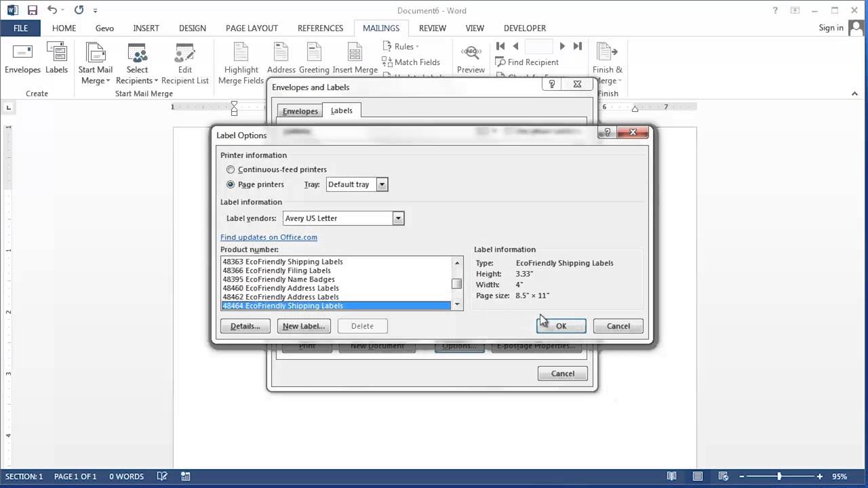Open Start Mail Merge ribbon button
The height and width of the screenshot is (488, 868).
pos(96,64)
